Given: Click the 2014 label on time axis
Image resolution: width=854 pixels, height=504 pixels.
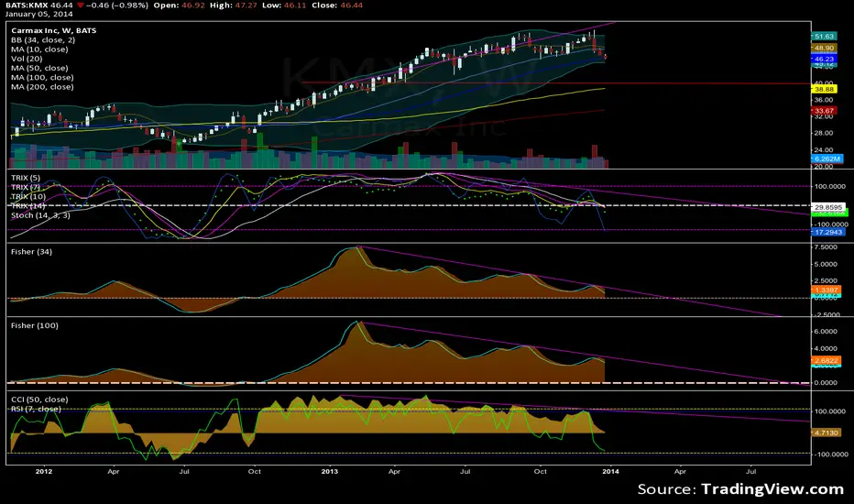Looking at the screenshot, I should [610, 471].
